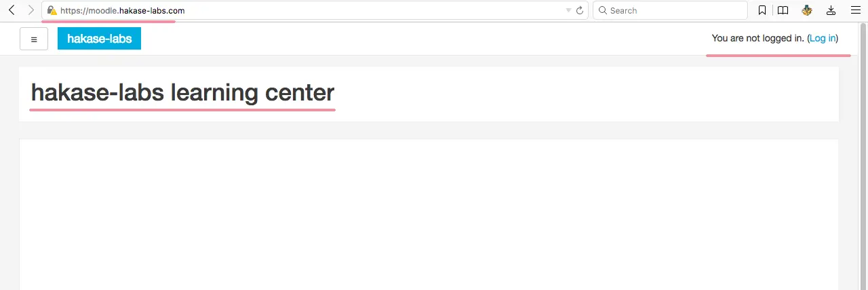Open the browser hamburger menu

[x=854, y=10]
